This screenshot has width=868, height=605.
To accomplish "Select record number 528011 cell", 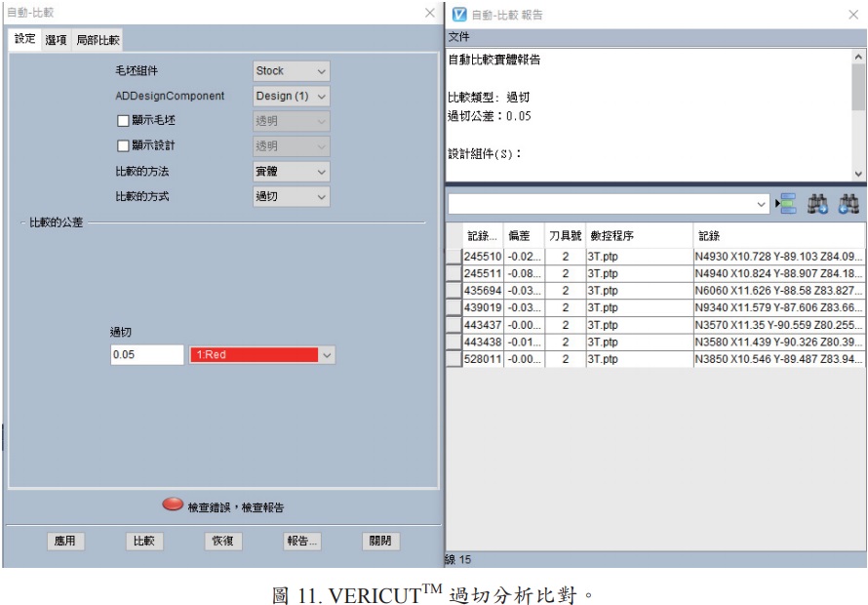I will click(483, 359).
